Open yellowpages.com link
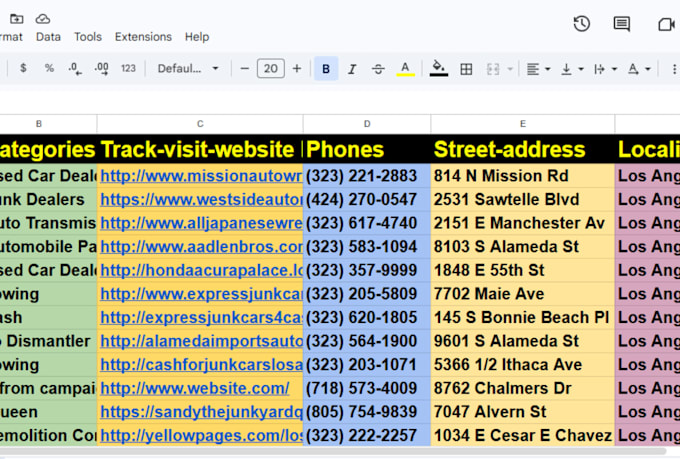The height and width of the screenshot is (459, 680). [201, 436]
